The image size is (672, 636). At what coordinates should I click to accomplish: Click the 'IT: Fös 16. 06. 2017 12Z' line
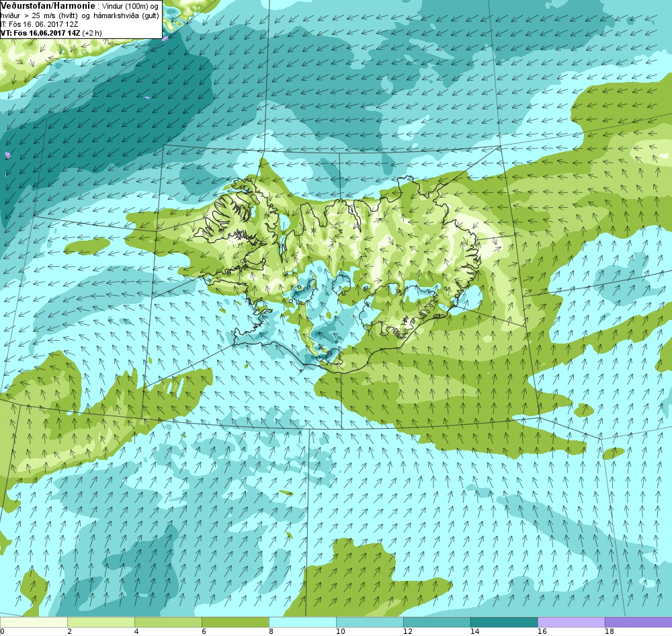pos(39,24)
